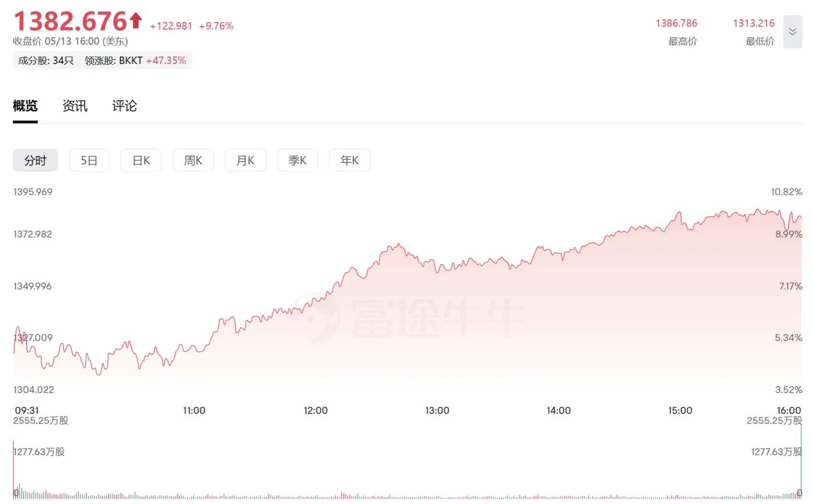The image size is (813, 504).
Task: Show the 日K candlestick chart
Action: coord(141,160)
